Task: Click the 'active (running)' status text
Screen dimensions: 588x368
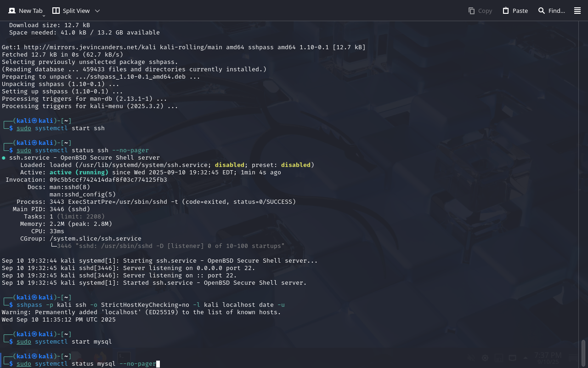Action: tap(79, 172)
